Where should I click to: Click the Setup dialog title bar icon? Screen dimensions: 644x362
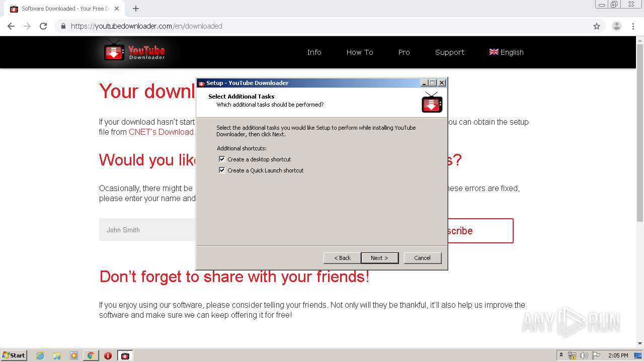[201, 83]
